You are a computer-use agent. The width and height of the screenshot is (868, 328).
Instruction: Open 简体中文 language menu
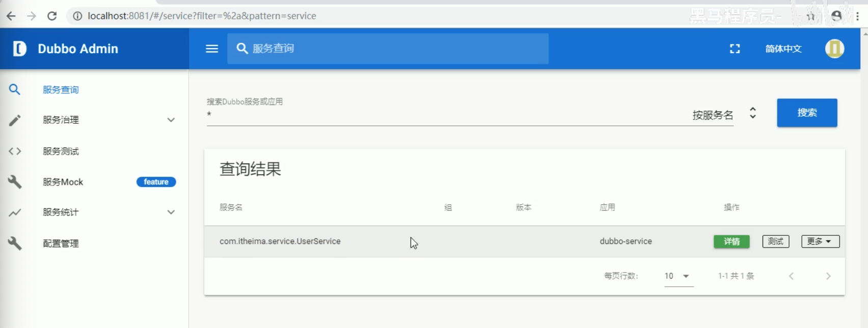(783, 49)
